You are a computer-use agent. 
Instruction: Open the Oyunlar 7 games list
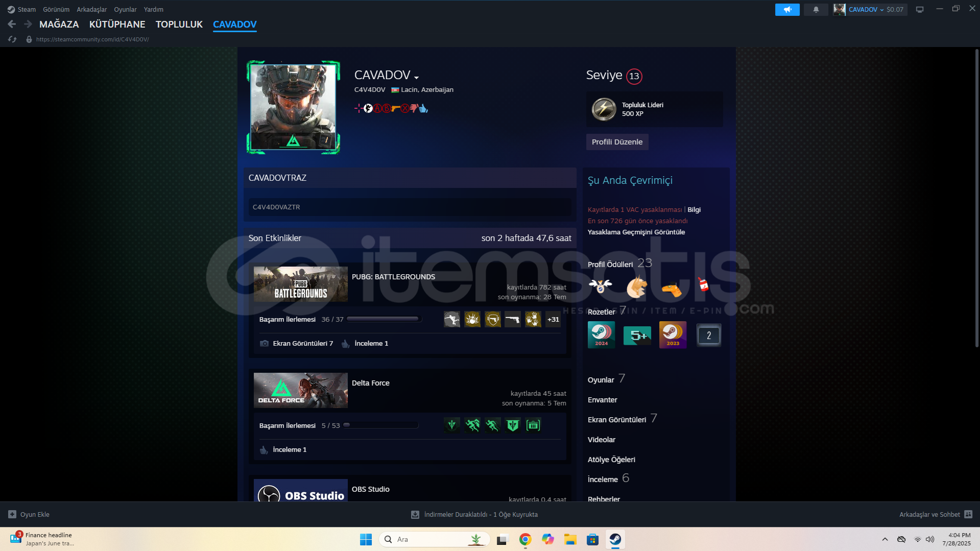[606, 379]
